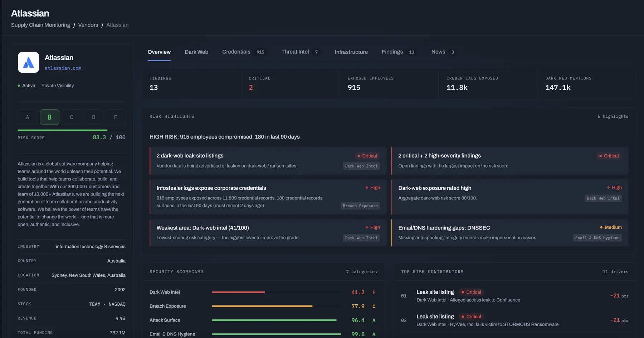This screenshot has height=338, width=644.
Task: Open Email/DNS hardening gaps: DNSSEC highlight
Action: (x=510, y=233)
